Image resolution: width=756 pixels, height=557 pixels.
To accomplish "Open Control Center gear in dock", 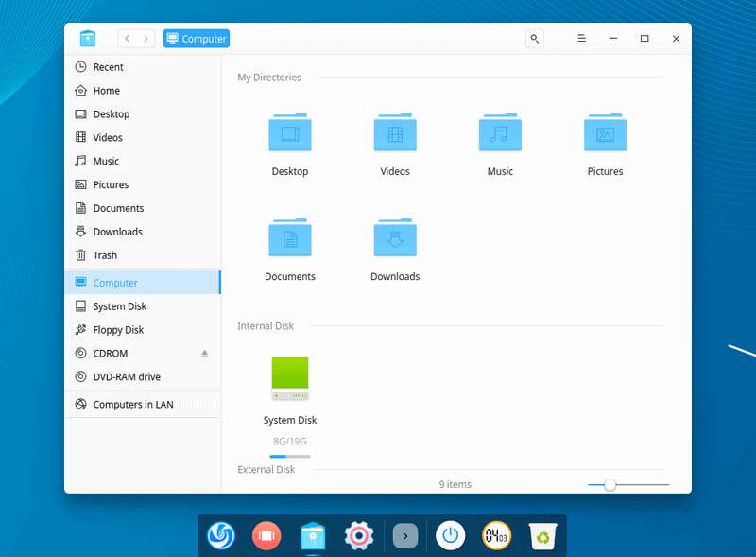I will coord(358,536).
